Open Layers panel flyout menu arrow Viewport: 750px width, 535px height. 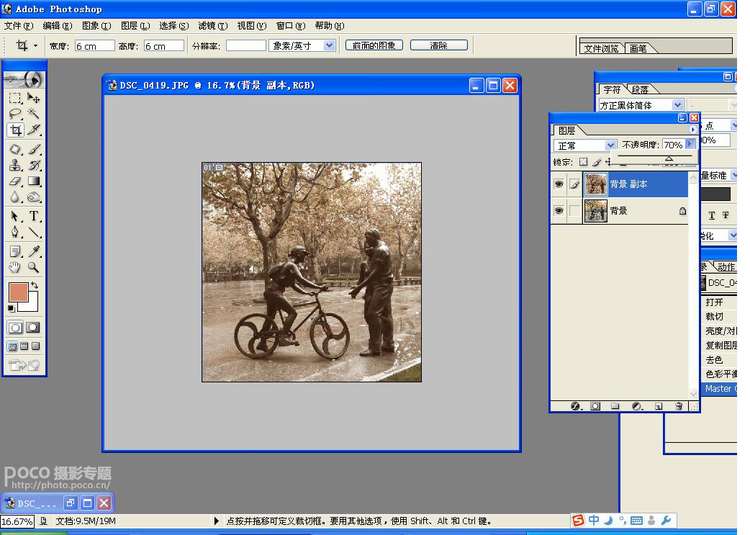[692, 130]
